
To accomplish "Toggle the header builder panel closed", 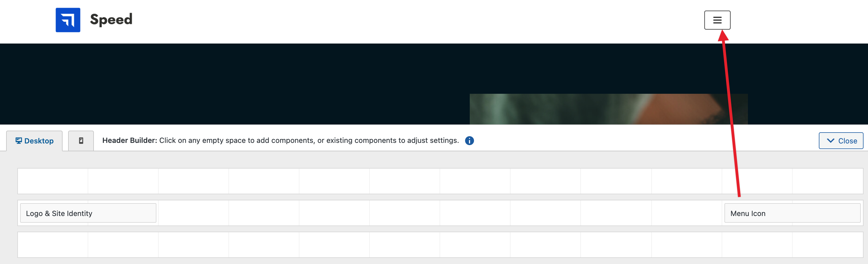I will (x=841, y=141).
